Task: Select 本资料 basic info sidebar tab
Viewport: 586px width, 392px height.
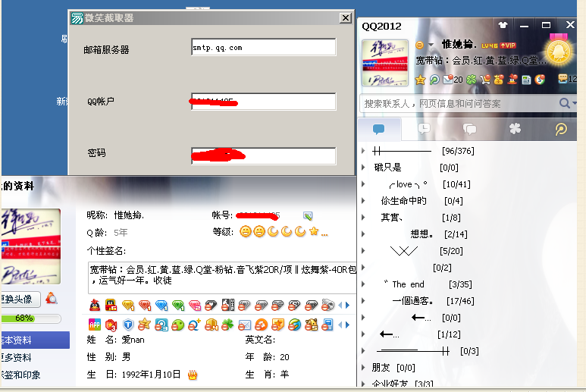Action: point(35,340)
